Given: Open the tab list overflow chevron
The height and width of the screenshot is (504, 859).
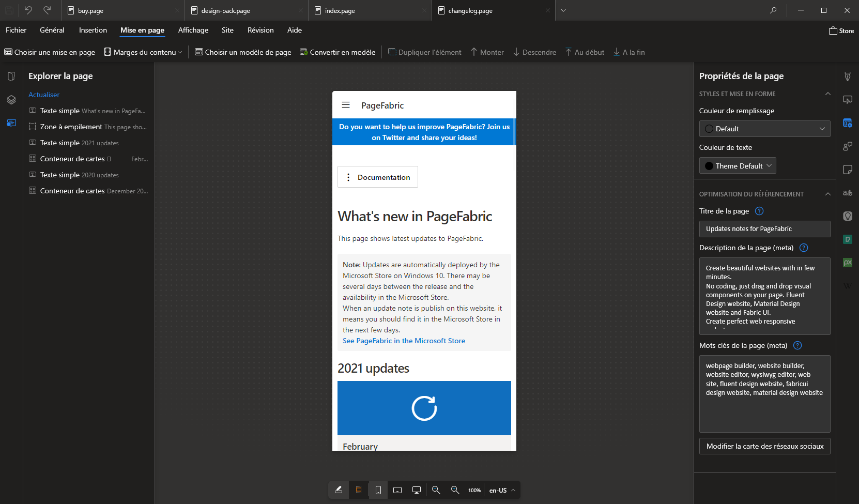Looking at the screenshot, I should click(x=563, y=10).
